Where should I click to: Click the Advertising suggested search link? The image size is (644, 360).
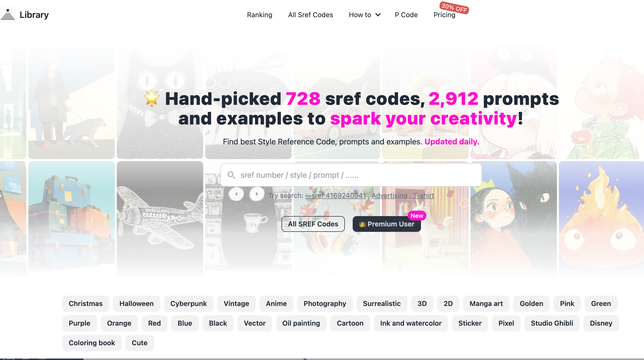pos(389,195)
